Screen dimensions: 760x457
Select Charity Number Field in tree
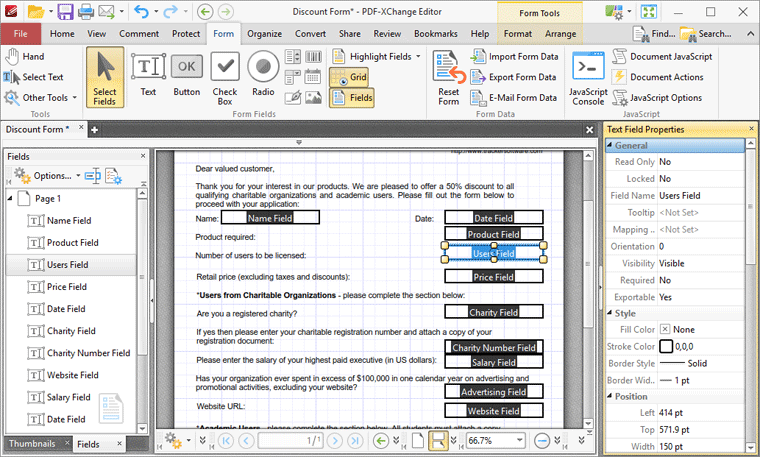click(79, 353)
